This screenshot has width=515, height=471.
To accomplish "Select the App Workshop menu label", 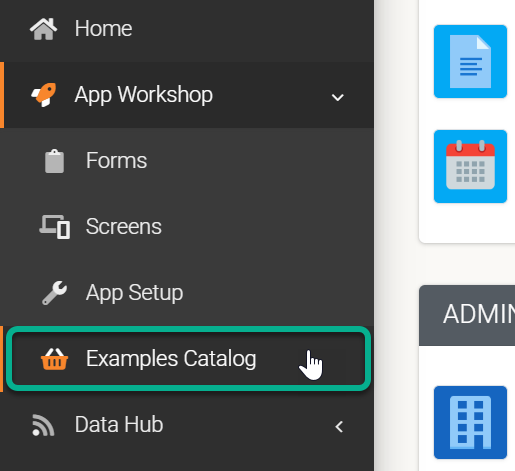I will pyautogui.click(x=144, y=95).
